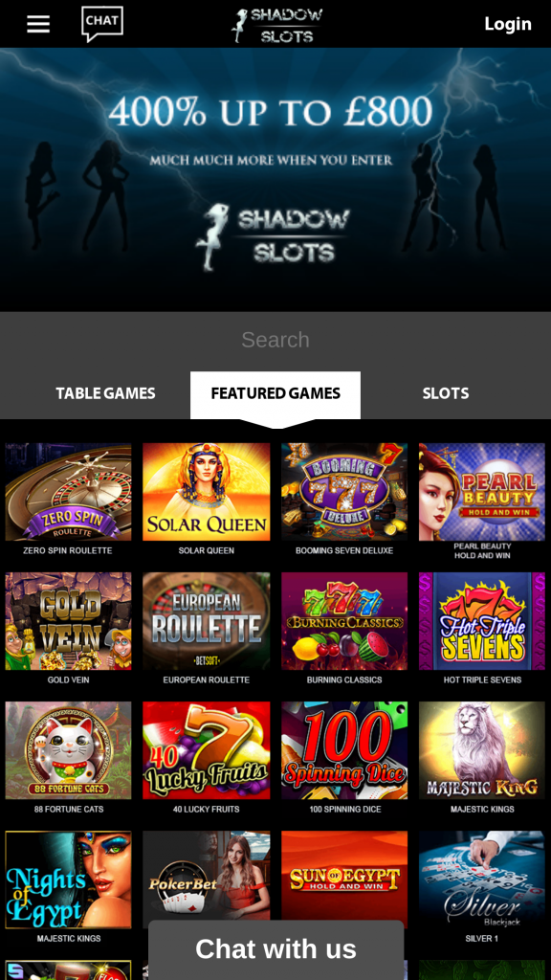Open the CHAT speech bubble icon

102,24
